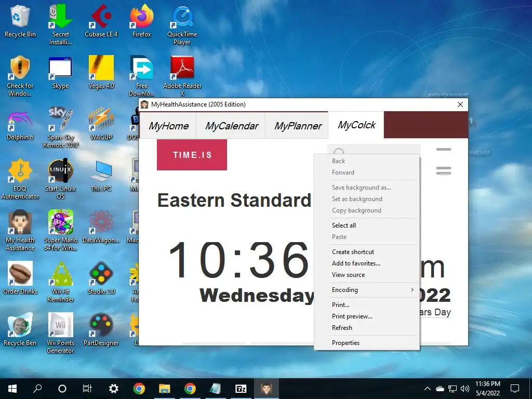
Task: Choose Create shortcut in context menu
Action: (x=367, y=252)
